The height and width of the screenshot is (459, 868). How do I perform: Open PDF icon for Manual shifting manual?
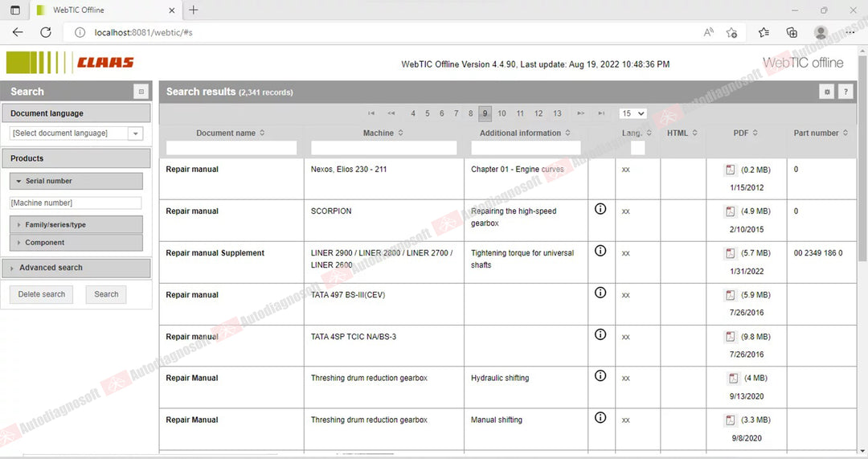730,420
